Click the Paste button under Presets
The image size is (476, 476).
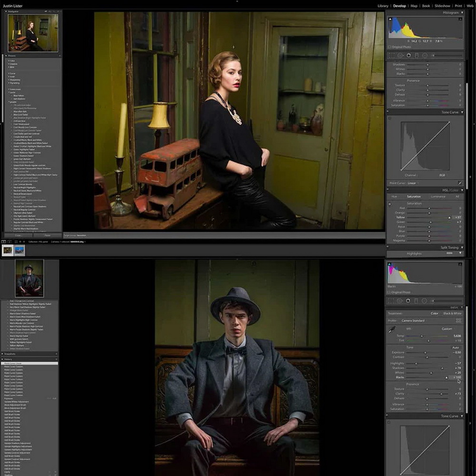[47, 235]
